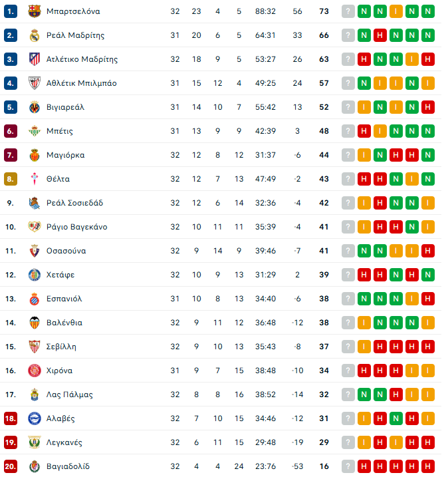448x477 pixels.
Task: Click the Villarreal yellow crest icon
Action: 35,107
